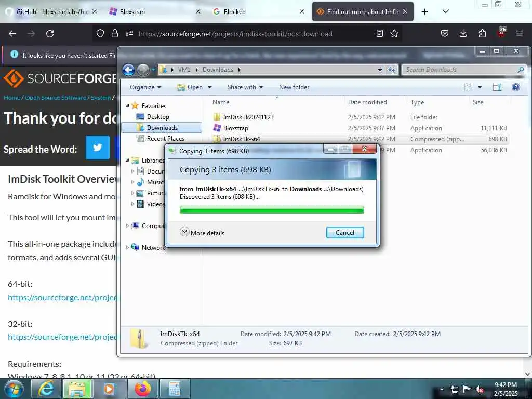Screen dimensions: 532x399
Task: Open System breadcrumb link
Action: (101, 98)
